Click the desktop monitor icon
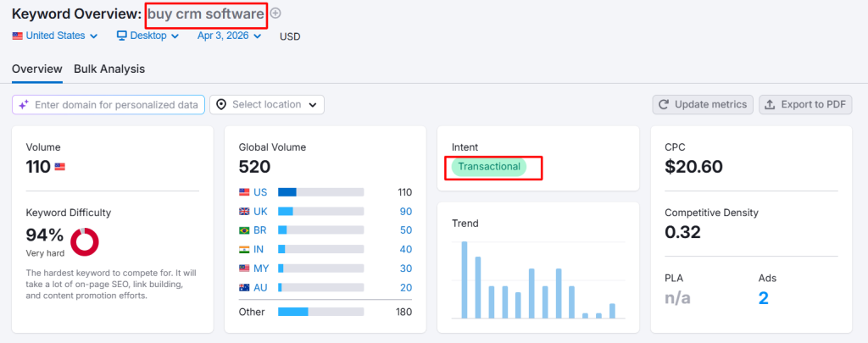 coord(122,36)
